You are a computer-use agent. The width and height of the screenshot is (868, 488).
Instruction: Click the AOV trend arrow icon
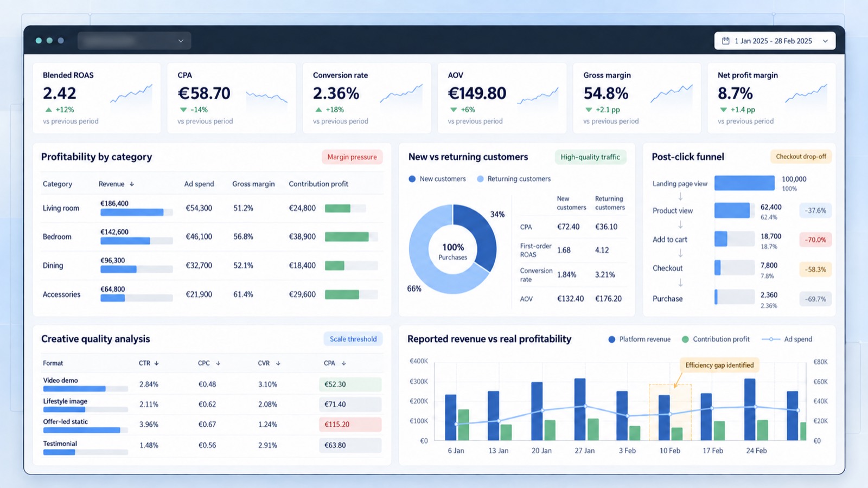pyautogui.click(x=454, y=110)
